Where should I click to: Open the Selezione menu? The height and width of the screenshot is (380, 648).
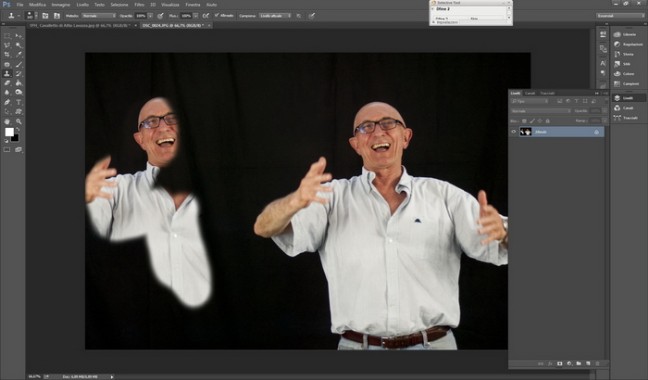(119, 5)
